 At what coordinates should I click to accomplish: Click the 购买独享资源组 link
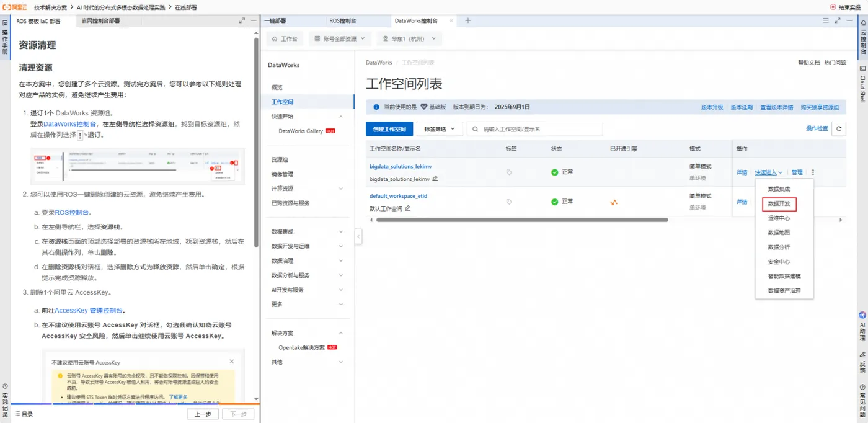click(x=820, y=107)
